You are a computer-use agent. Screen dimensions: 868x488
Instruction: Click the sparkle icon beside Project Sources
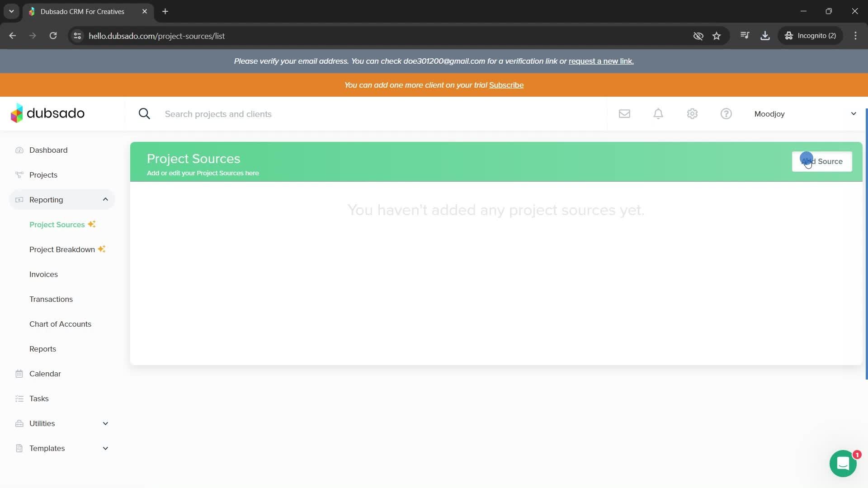pos(92,224)
